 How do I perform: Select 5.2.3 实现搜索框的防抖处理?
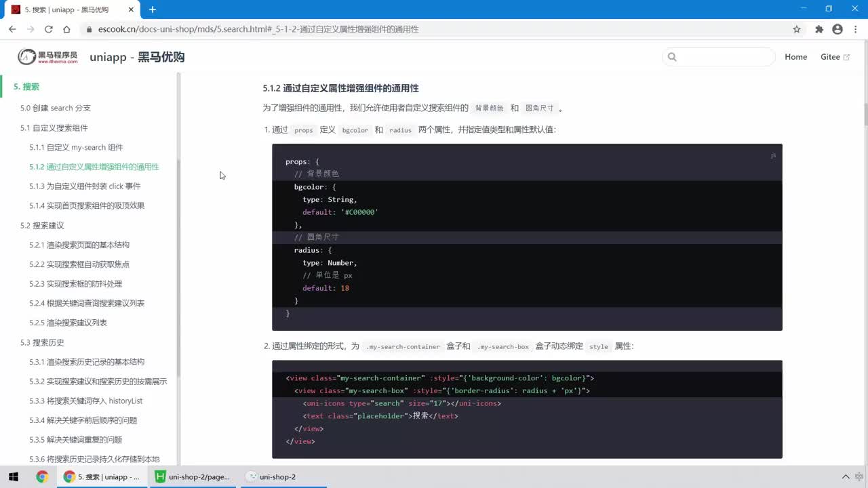75,283
